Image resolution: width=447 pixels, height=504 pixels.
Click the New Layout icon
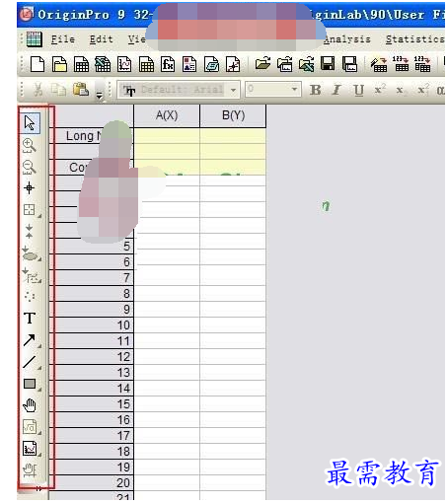[189, 64]
